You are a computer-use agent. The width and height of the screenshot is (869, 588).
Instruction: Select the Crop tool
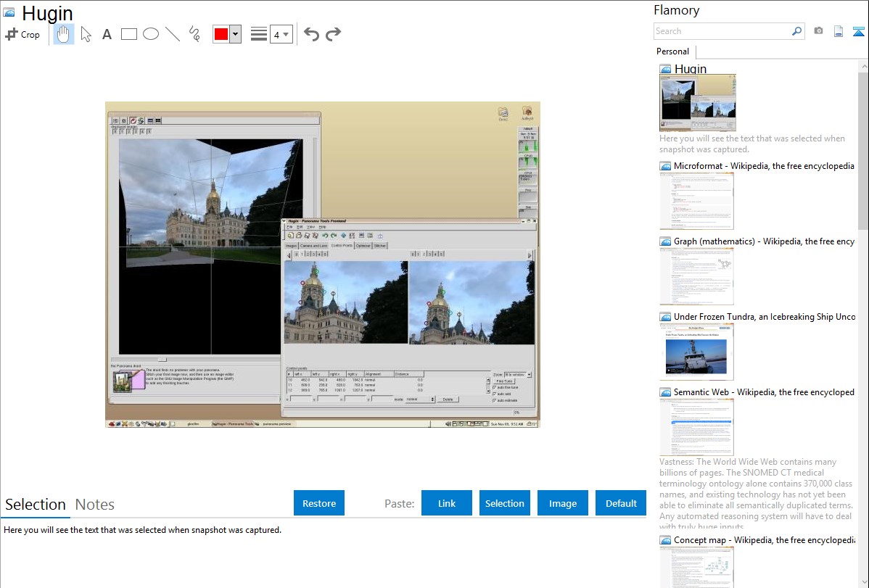[x=22, y=34]
